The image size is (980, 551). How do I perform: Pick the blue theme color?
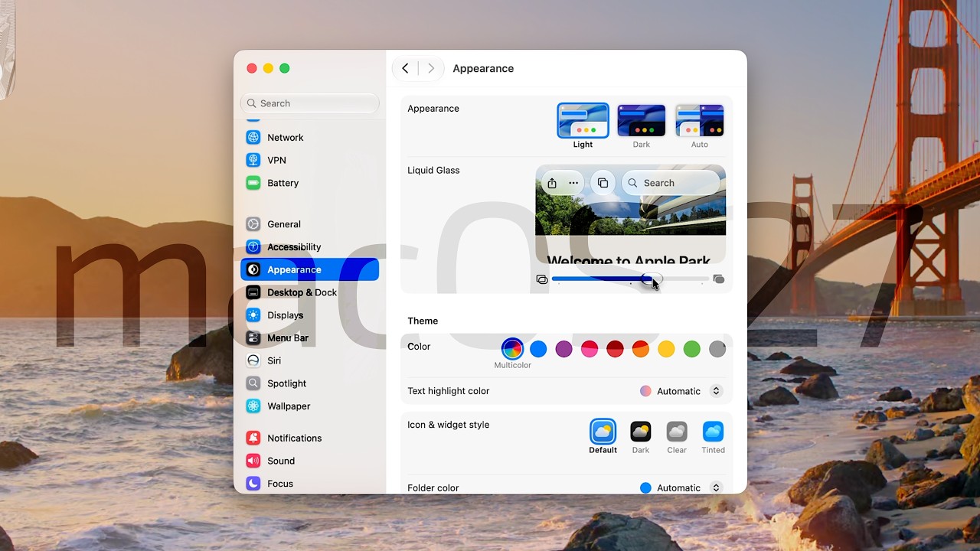point(538,349)
